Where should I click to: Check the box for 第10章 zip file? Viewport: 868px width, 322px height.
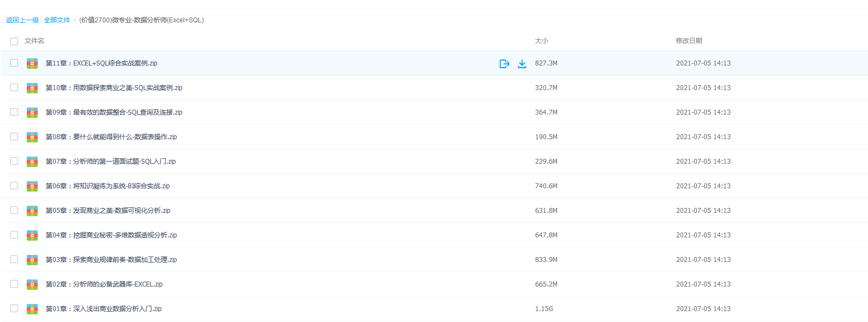14,87
